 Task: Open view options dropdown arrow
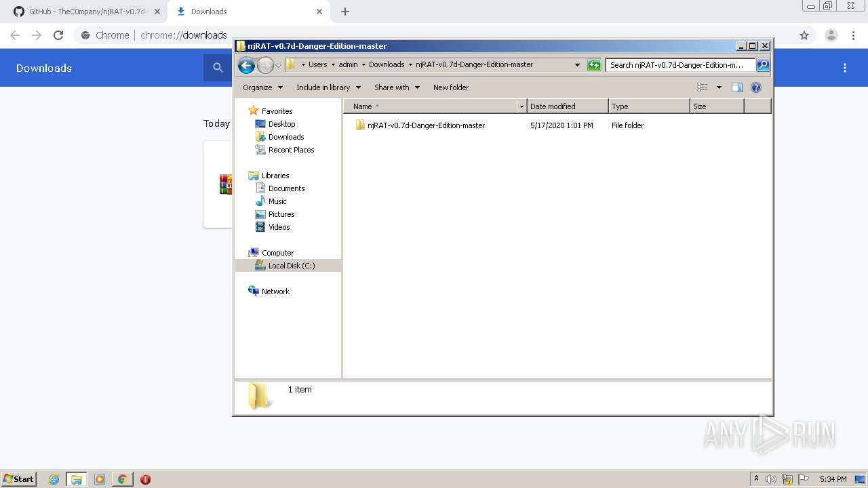coord(719,87)
